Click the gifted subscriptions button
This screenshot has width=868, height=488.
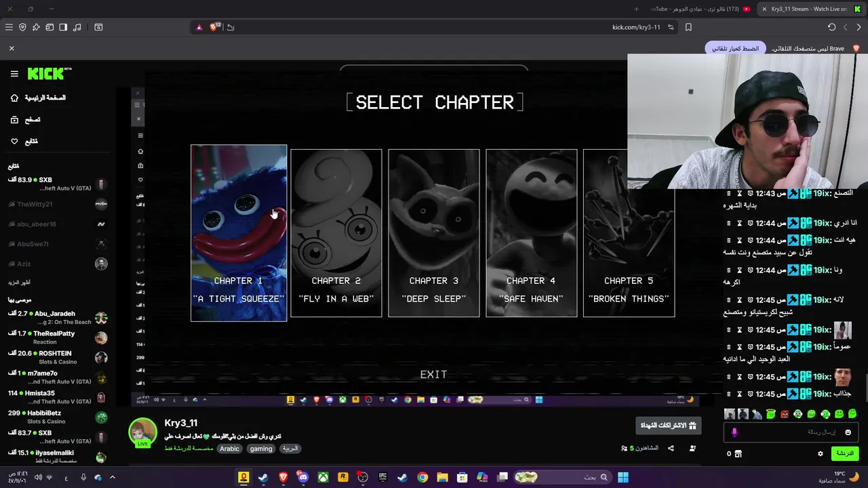point(668,426)
